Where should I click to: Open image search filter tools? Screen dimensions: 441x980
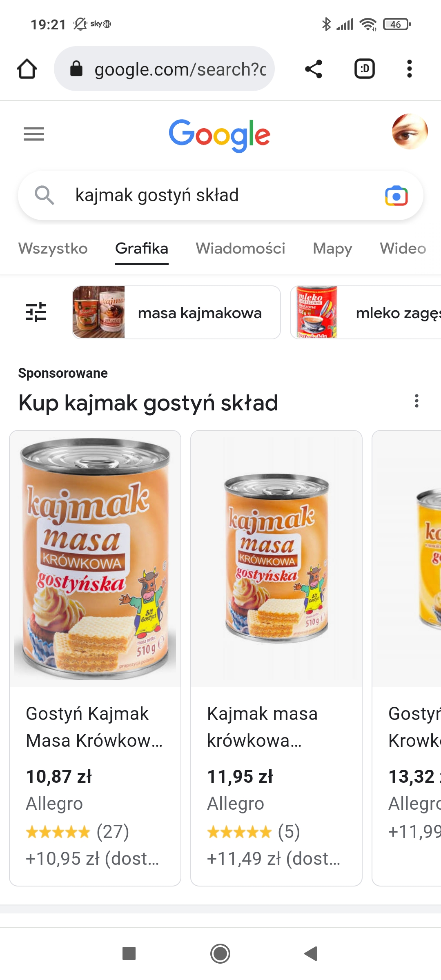tap(36, 312)
